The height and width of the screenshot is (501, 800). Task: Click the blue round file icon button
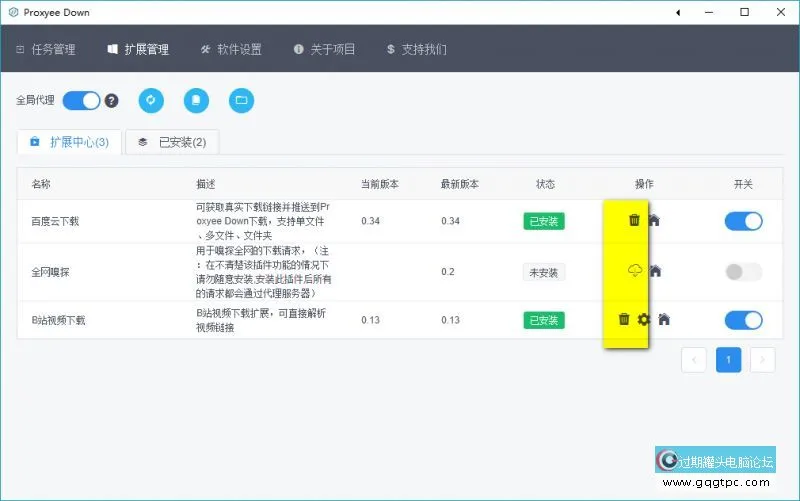coord(196,100)
